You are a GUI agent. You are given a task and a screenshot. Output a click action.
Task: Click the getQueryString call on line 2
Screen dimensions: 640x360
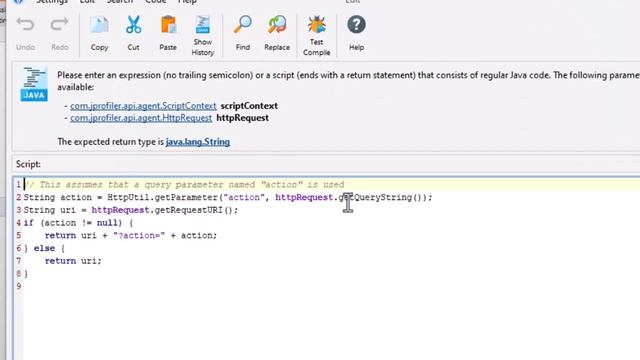(x=382, y=198)
